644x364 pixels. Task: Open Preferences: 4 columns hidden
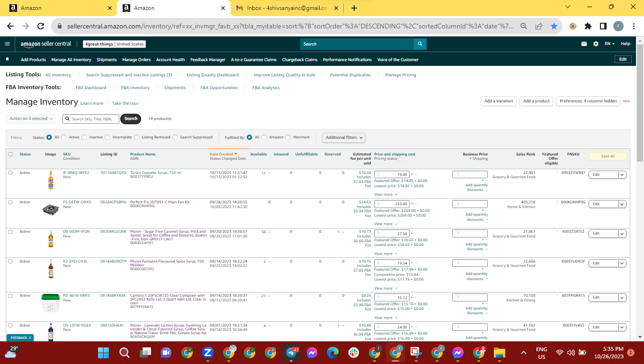pos(588,101)
